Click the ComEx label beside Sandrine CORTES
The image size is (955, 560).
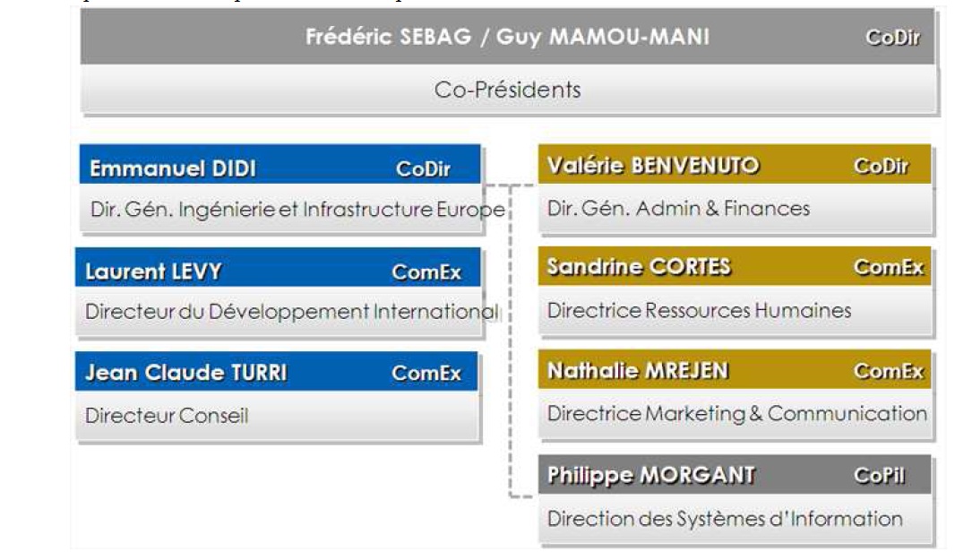(x=888, y=267)
